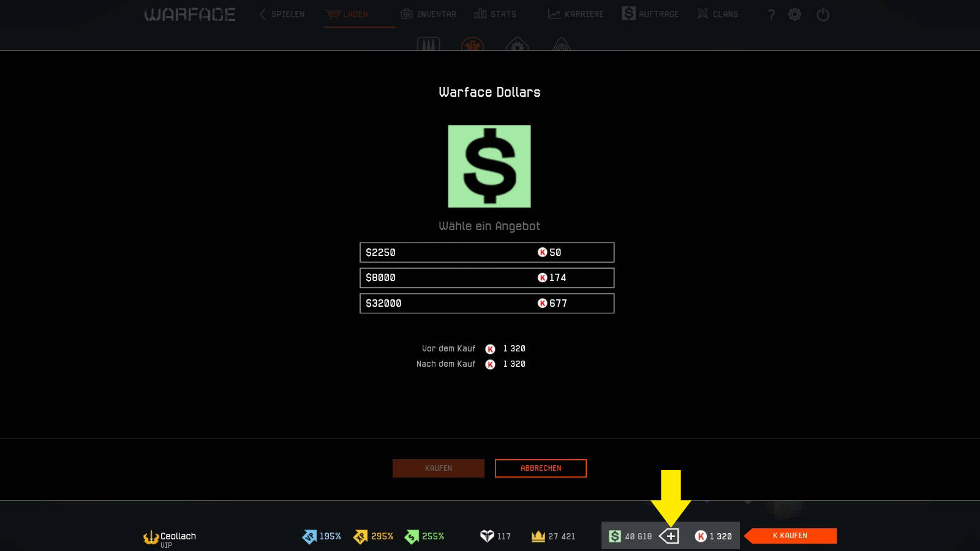The width and height of the screenshot is (980, 551).
Task: Click the 295% gold booster icon
Action: 361,537
